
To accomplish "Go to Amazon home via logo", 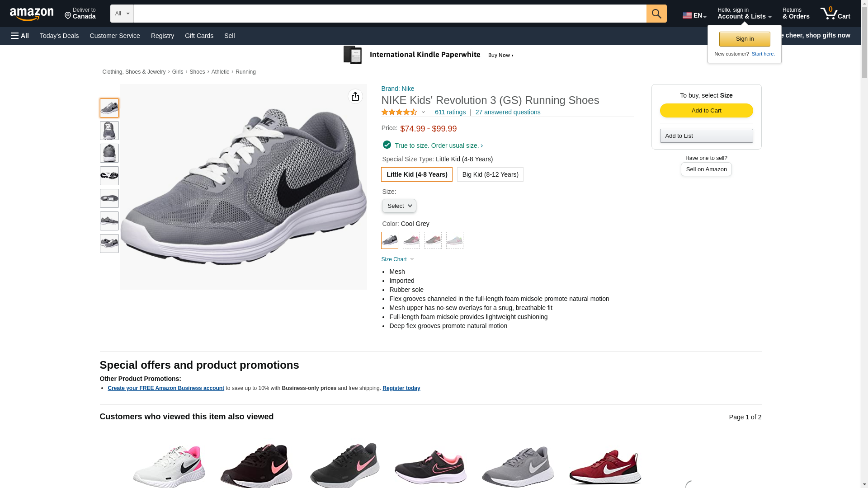I will 32,14.
